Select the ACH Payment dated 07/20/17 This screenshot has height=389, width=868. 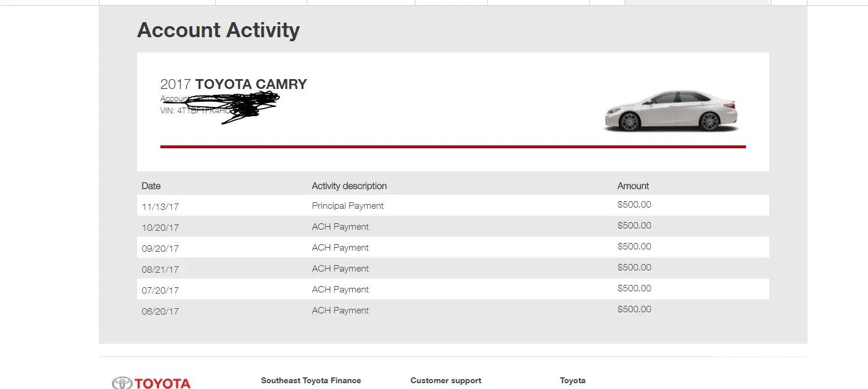click(340, 290)
